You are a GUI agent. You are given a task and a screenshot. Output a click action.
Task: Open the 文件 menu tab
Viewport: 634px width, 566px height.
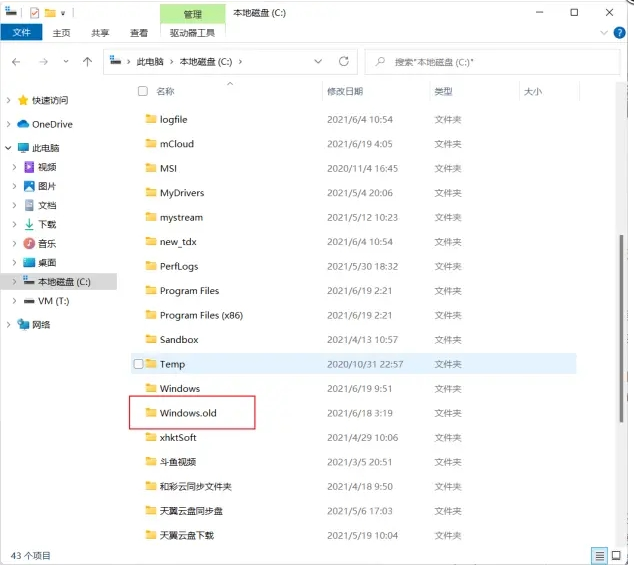pyautogui.click(x=20, y=33)
